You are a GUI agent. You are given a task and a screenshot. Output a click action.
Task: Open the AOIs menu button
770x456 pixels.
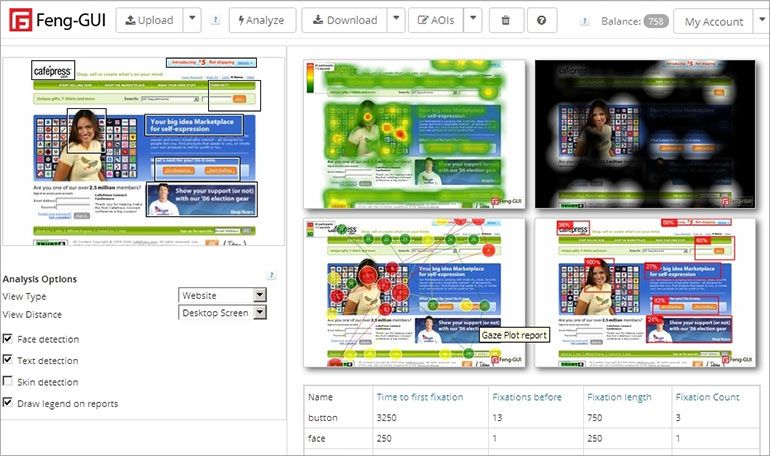point(434,20)
